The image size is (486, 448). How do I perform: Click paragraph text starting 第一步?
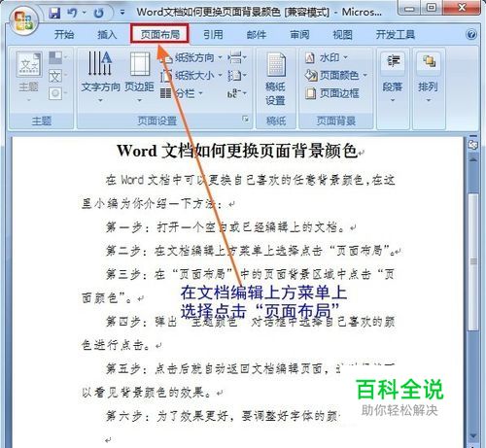pyautogui.click(x=226, y=227)
